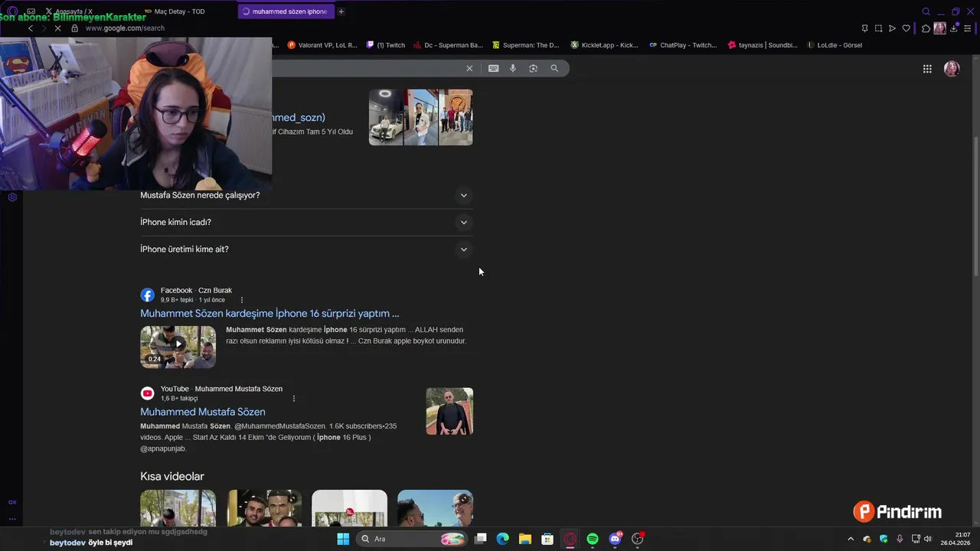Open File Explorer from taskbar
The width and height of the screenshot is (980, 551).
(524, 539)
